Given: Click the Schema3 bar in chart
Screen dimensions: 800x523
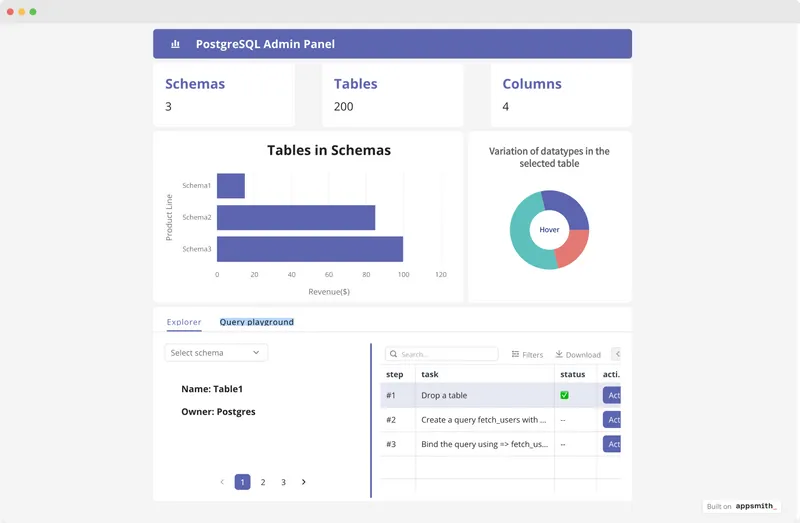Looking at the screenshot, I should [310, 249].
